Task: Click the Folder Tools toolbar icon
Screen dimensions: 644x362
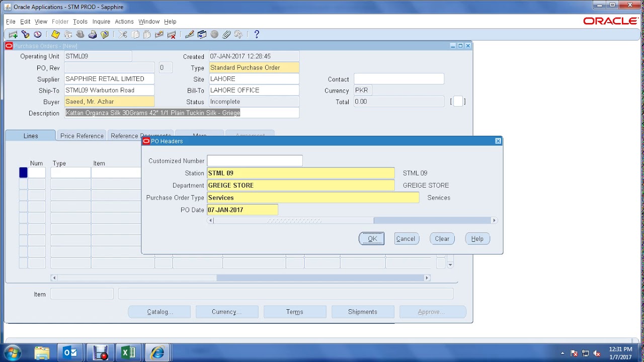Action: coord(238,34)
